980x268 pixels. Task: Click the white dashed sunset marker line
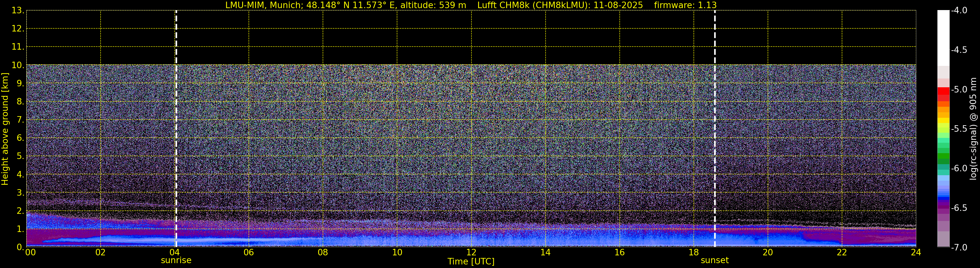pyautogui.click(x=715, y=129)
